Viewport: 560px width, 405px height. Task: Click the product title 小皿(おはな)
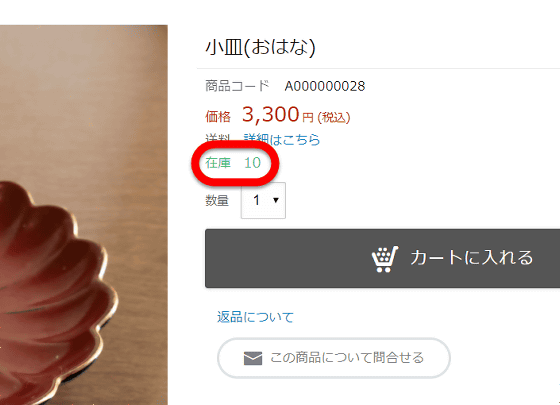[x=260, y=48]
